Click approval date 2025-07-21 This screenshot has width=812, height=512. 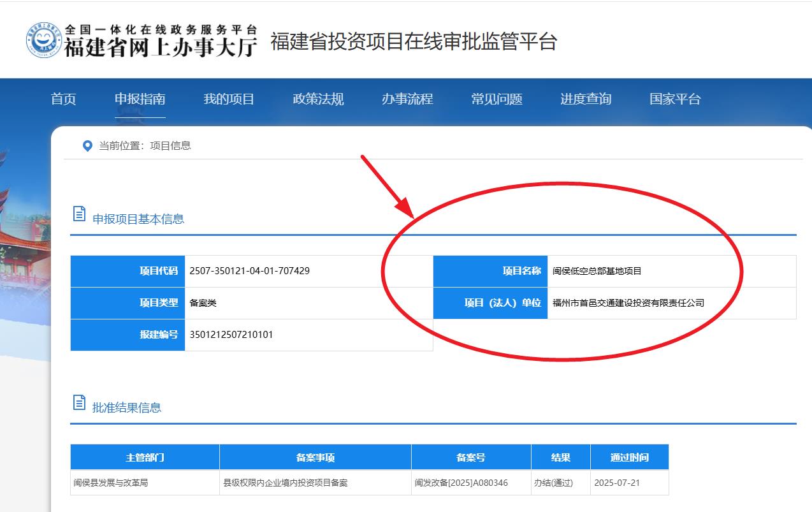(617, 483)
